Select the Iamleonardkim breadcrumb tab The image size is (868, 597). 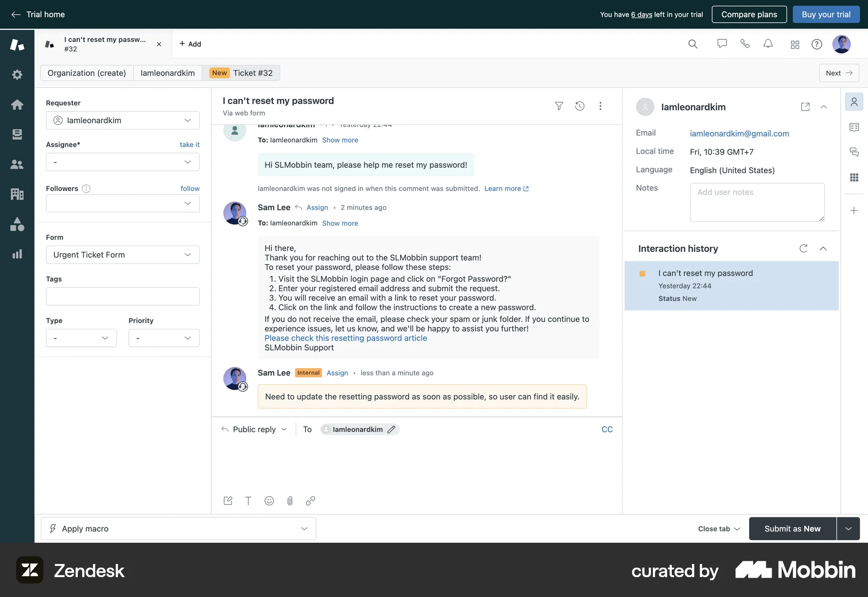(167, 73)
